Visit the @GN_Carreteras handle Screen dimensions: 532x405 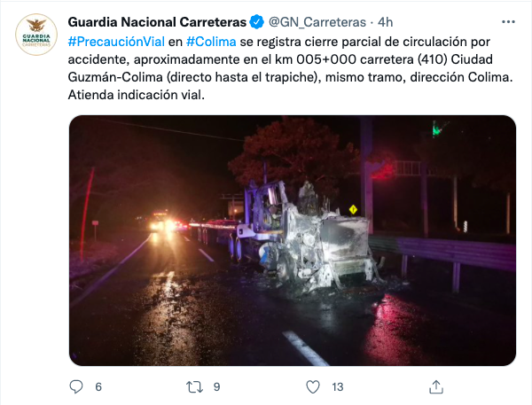click(317, 22)
